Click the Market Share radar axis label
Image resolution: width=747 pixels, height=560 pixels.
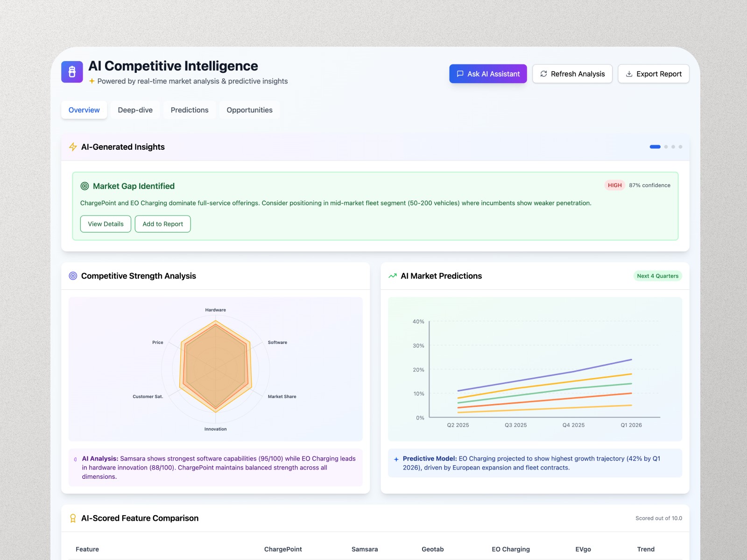click(x=282, y=397)
